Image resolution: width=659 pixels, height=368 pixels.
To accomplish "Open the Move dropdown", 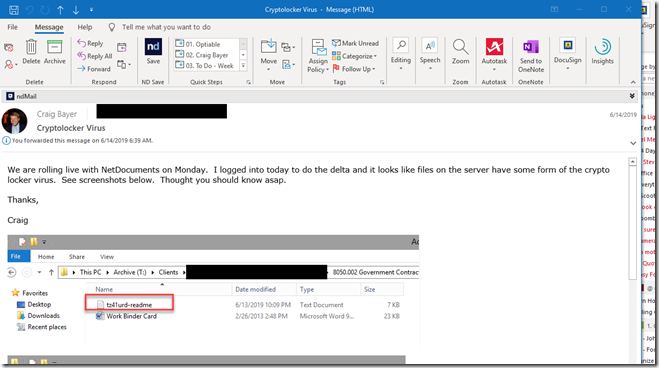I will [x=269, y=55].
